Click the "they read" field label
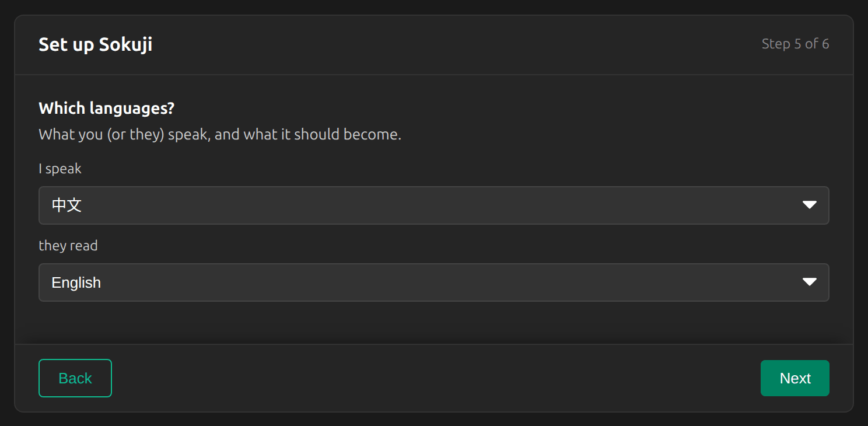This screenshot has width=868, height=426. pyautogui.click(x=68, y=246)
